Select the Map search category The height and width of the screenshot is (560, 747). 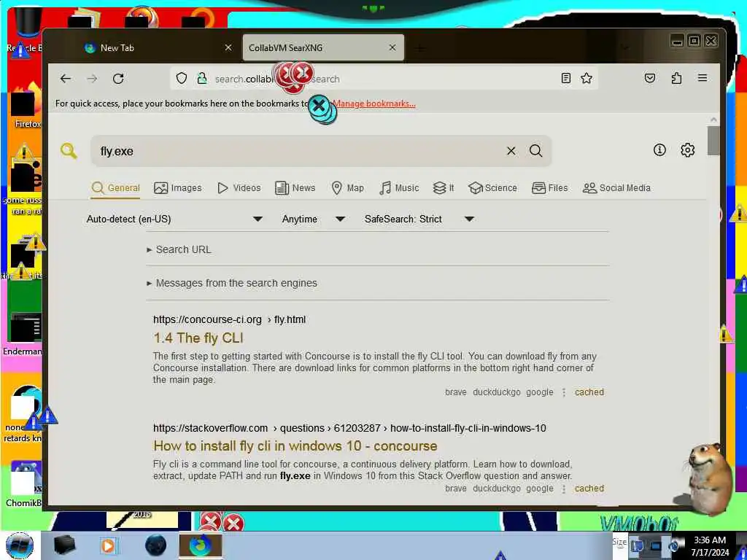coord(348,187)
